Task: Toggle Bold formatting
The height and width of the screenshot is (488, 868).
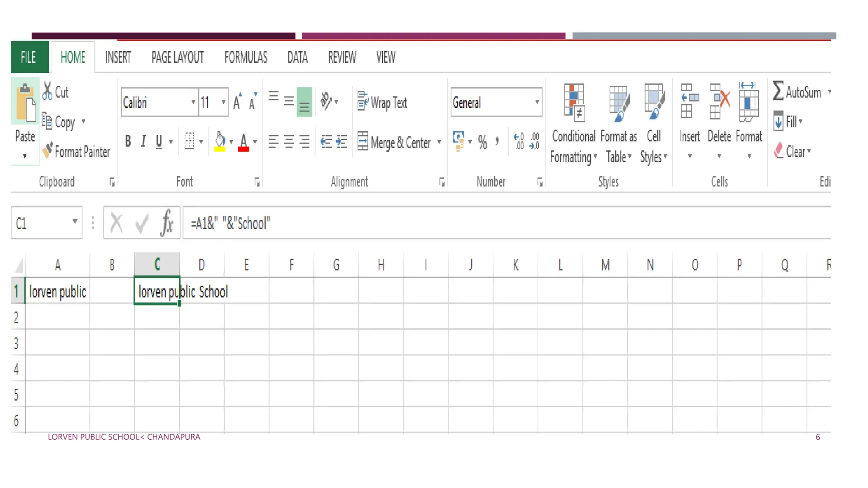Action: click(x=128, y=141)
